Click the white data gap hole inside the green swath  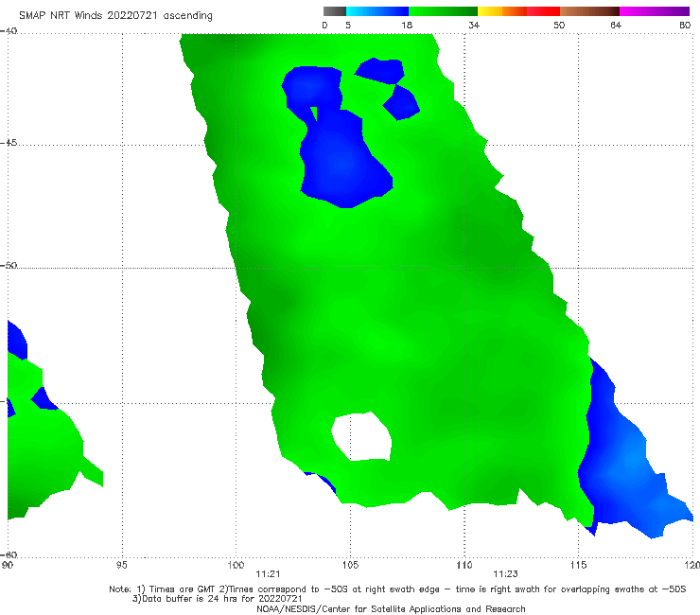point(361,437)
